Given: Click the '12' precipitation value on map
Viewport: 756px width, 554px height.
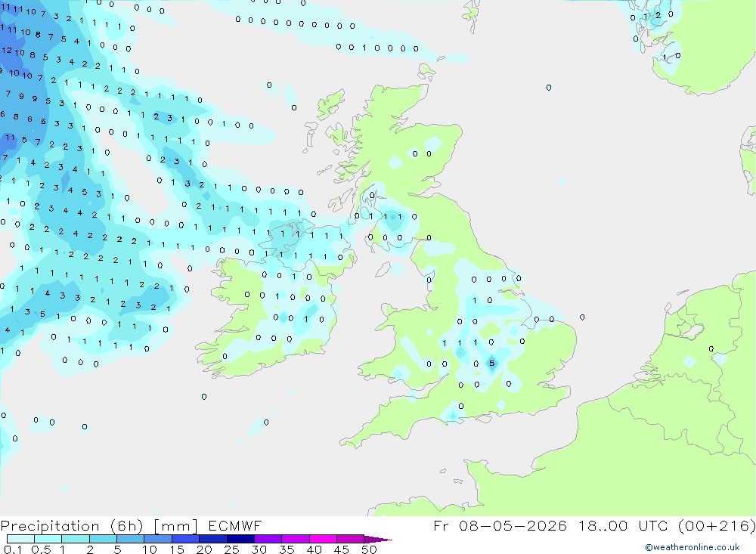Looking at the screenshot, I should coord(7,50).
